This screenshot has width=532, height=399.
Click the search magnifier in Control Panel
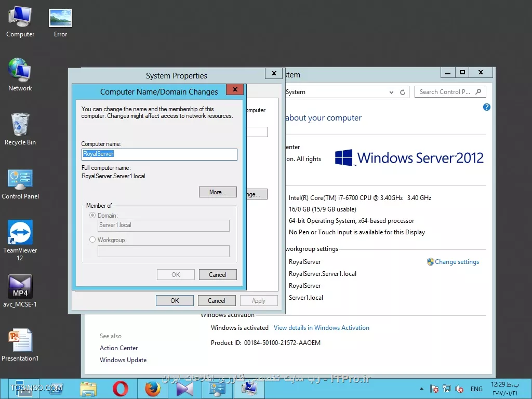click(478, 91)
